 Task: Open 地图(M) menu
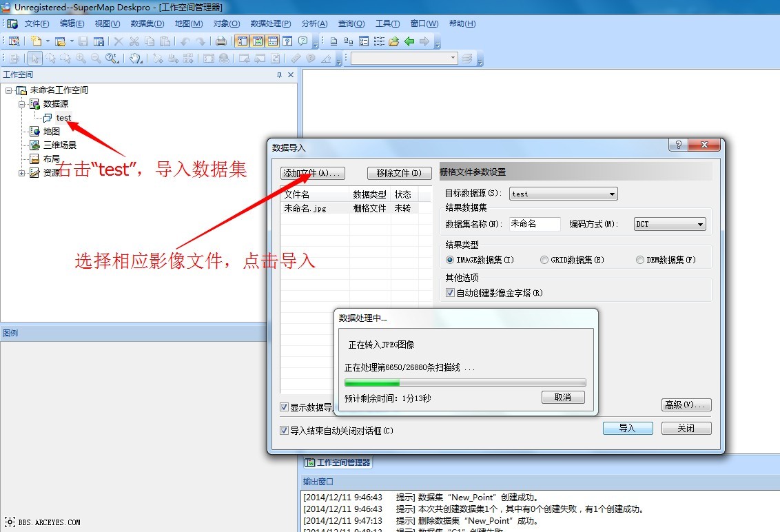click(189, 23)
